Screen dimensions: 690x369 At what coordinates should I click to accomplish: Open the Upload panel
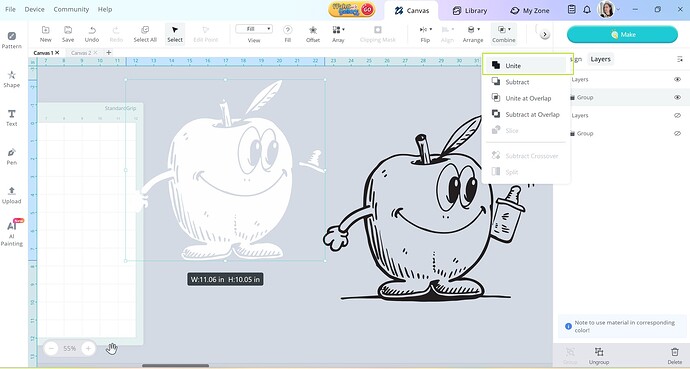(11, 195)
